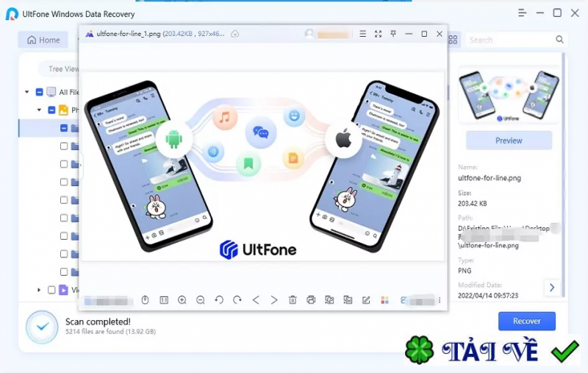Rotate the image counterclockwise
Viewport: 588px width, 373px height.
point(219,300)
